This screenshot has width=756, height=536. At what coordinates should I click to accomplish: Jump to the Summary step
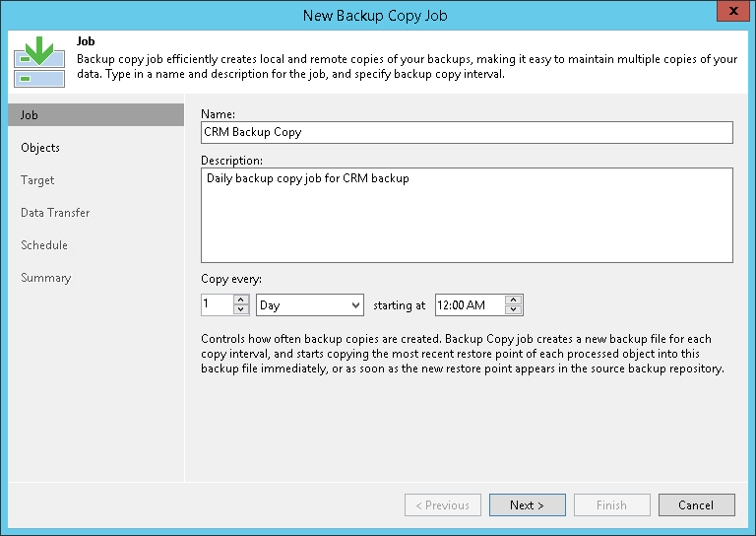click(46, 278)
